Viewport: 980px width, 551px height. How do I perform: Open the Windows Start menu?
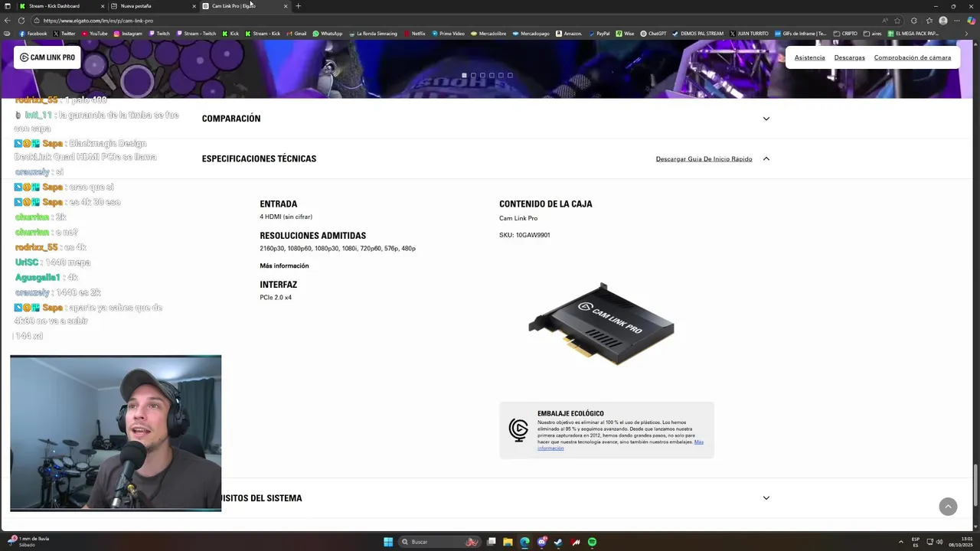point(388,542)
